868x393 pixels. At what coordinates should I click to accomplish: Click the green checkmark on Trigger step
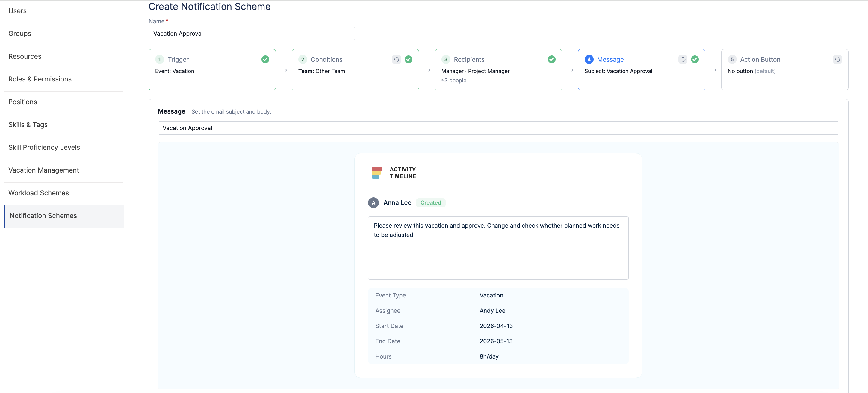265,59
